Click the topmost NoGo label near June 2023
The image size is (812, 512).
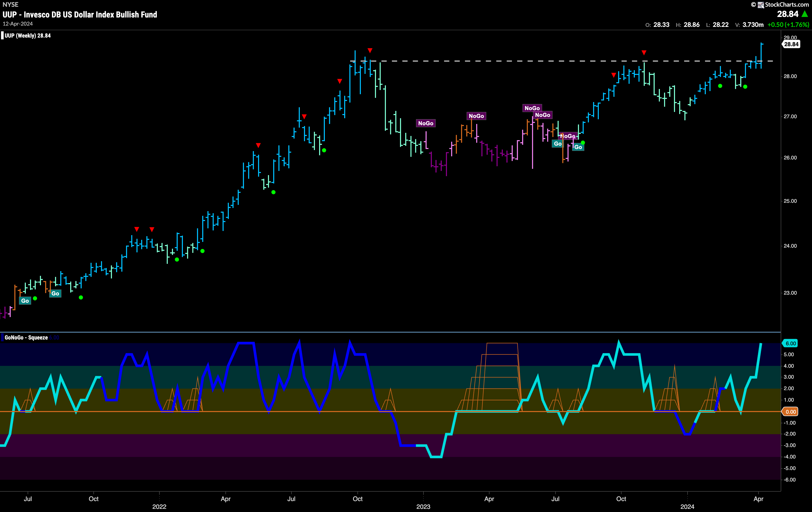coord(532,108)
